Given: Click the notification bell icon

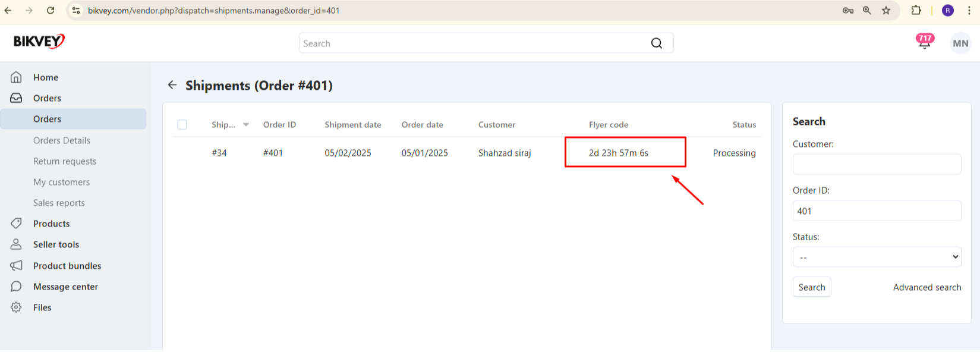Looking at the screenshot, I should pyautogui.click(x=924, y=43).
